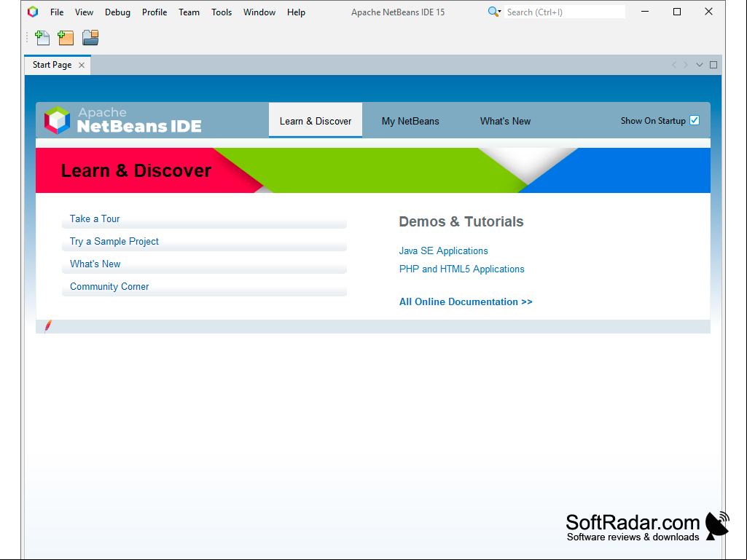Open the Help menu
The height and width of the screenshot is (560, 747).
pos(296,12)
